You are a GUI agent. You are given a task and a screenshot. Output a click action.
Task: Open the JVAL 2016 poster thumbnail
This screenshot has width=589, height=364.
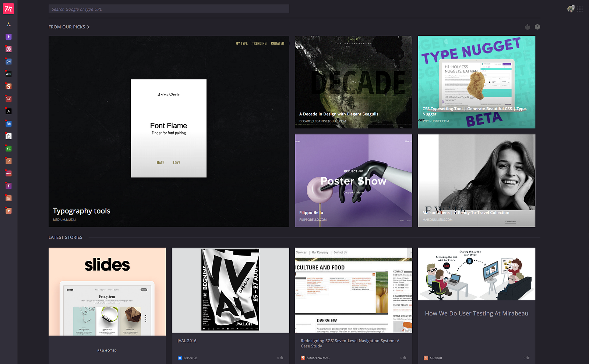[x=230, y=290]
